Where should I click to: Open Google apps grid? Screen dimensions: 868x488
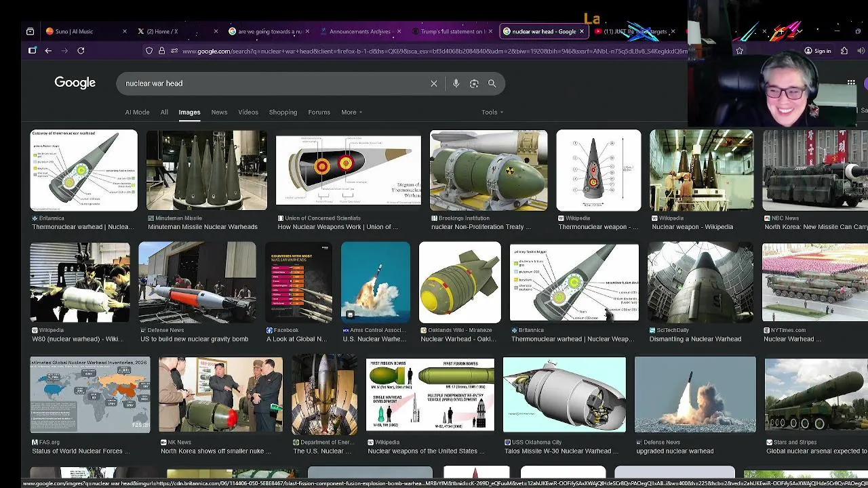[851, 83]
